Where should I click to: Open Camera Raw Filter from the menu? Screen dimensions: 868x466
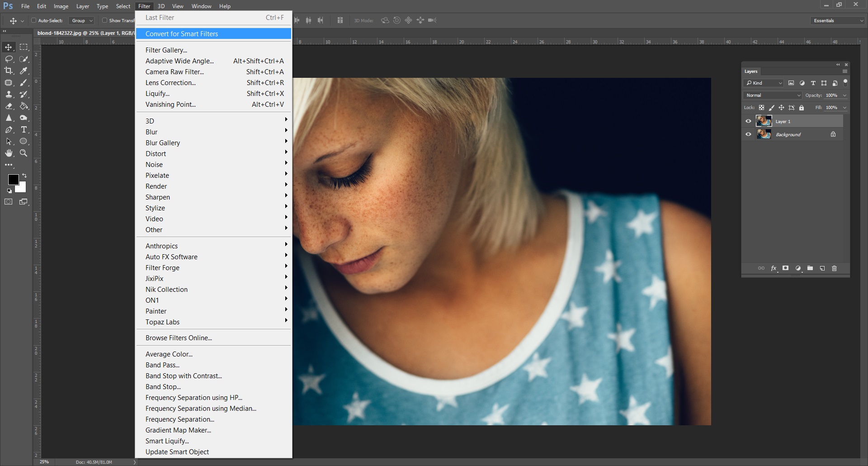(175, 72)
